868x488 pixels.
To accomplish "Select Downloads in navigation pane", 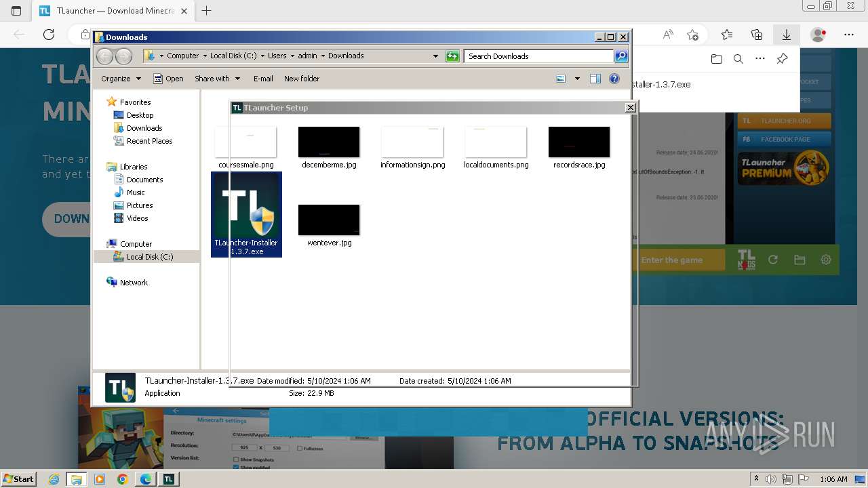I will click(144, 128).
